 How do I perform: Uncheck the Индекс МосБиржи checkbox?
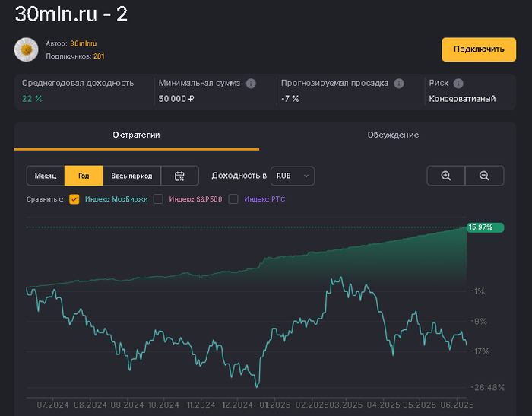(74, 199)
